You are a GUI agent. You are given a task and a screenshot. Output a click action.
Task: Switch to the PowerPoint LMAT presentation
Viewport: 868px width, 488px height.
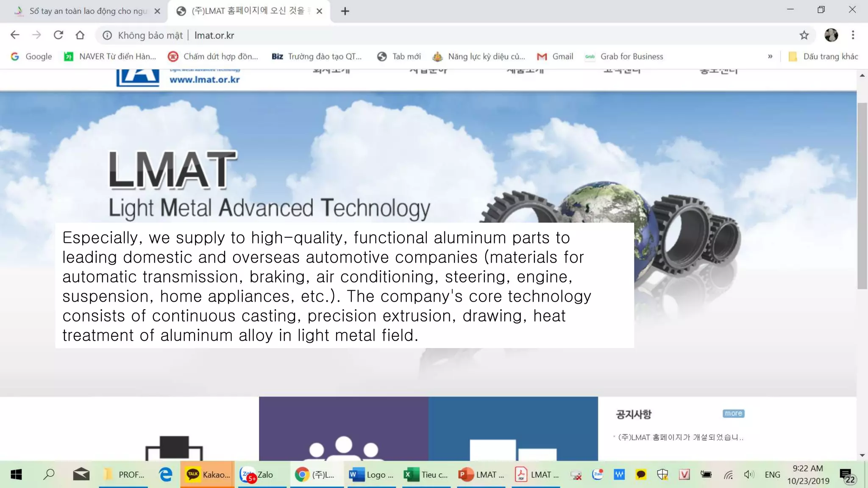click(481, 474)
